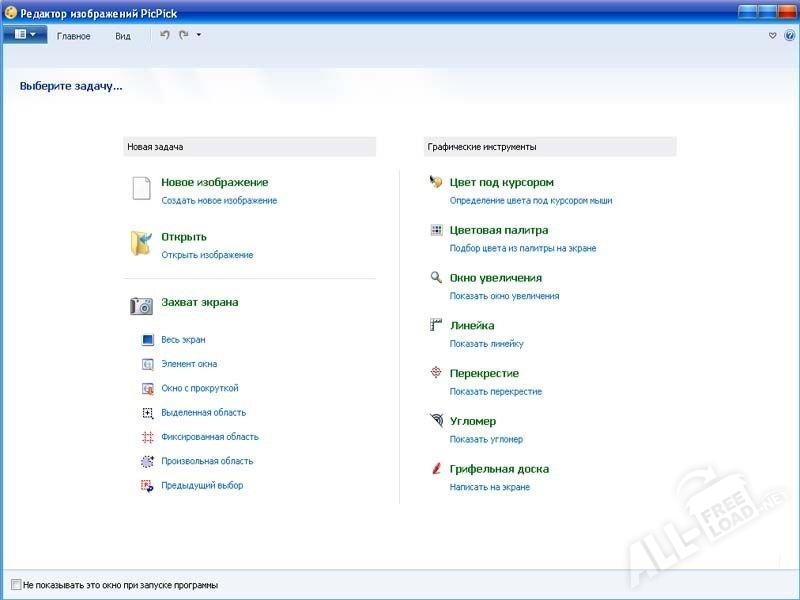Click the magnifier icon by Окно увеличения

pos(436,278)
